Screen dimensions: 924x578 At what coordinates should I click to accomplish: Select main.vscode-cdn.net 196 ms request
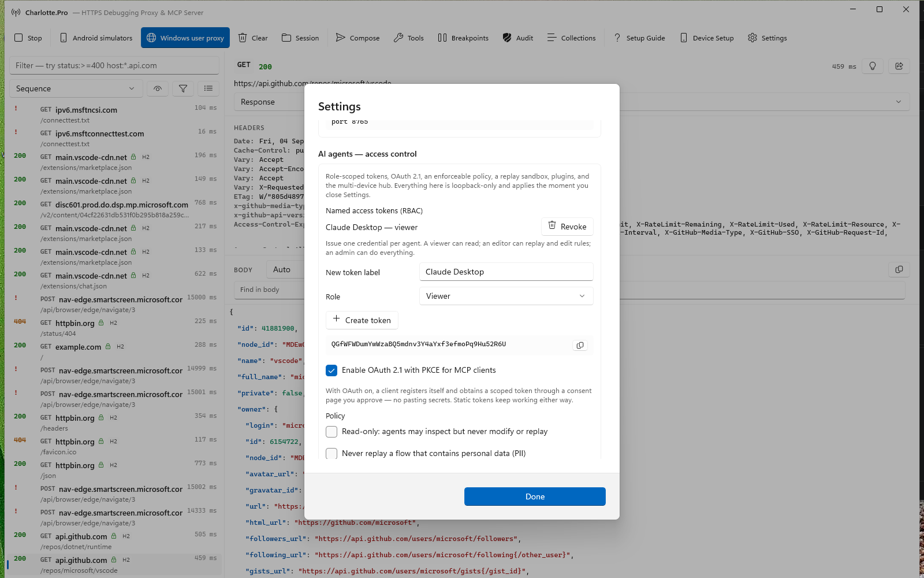pos(114,162)
